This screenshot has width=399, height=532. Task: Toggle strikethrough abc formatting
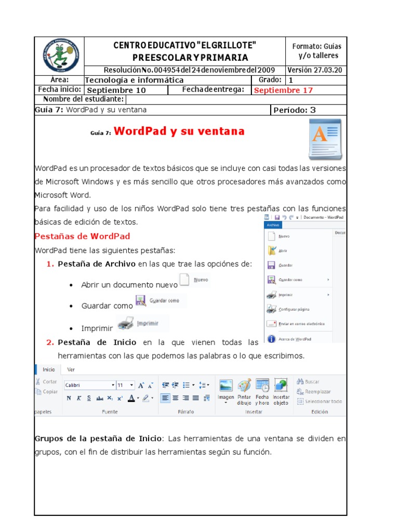point(100,398)
